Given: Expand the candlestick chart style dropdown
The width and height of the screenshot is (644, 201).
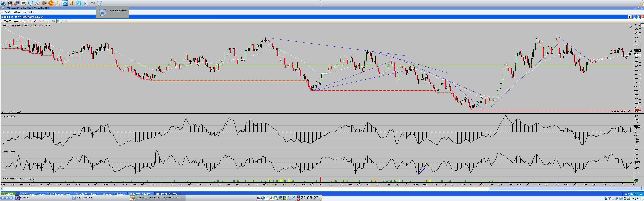Looking at the screenshot, I should pos(32,21).
